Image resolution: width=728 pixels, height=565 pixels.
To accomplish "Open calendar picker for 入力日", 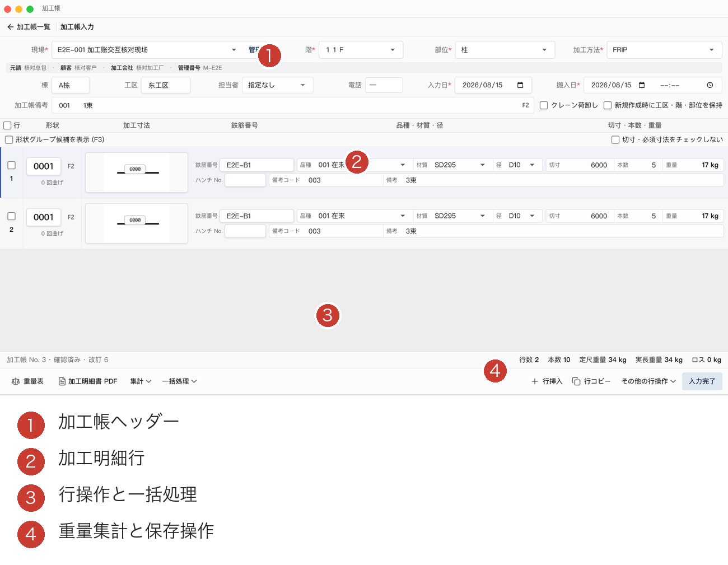I will 520,85.
